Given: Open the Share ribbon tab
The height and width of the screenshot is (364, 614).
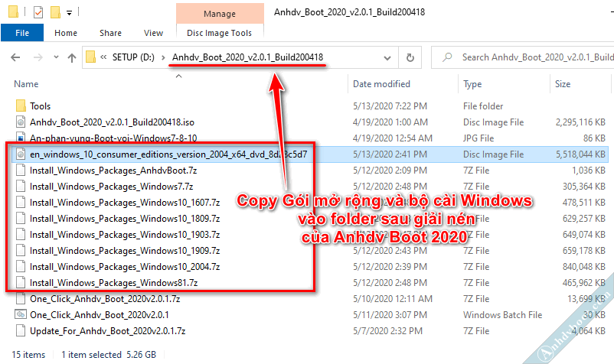Looking at the screenshot, I should point(110,33).
